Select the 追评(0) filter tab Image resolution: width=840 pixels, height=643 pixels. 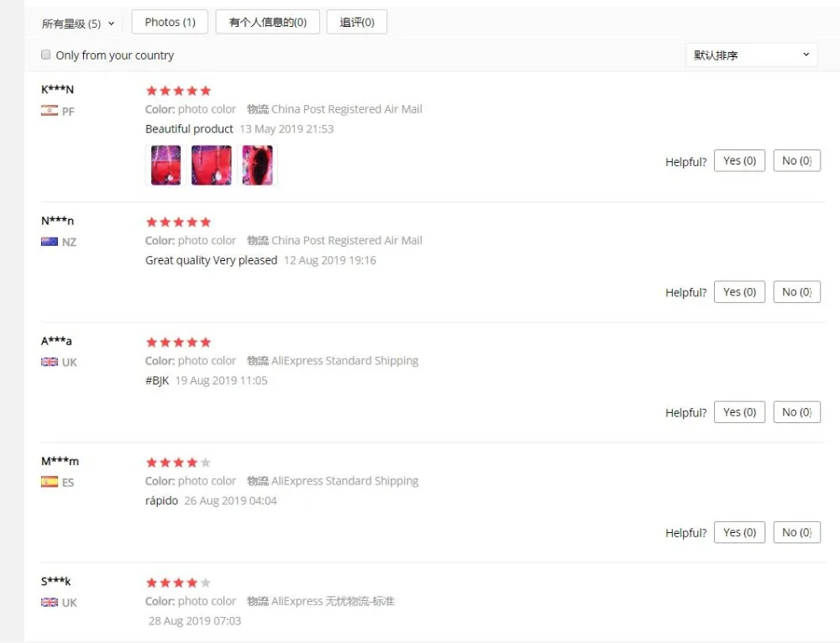(357, 22)
